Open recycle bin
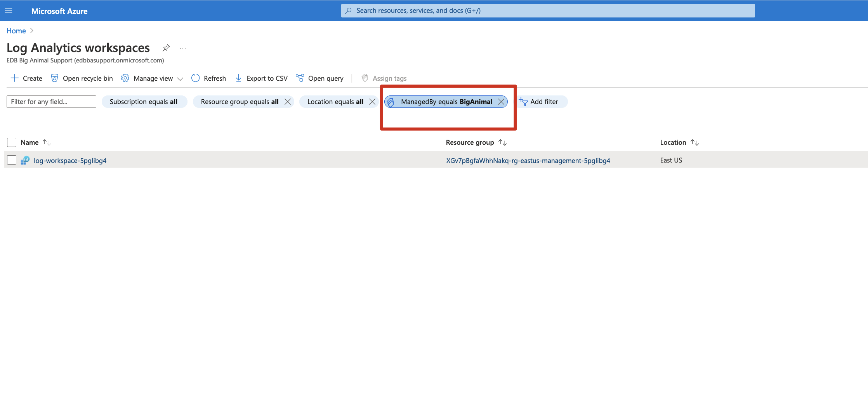Viewport: 868px width, 405px height. [x=82, y=78]
